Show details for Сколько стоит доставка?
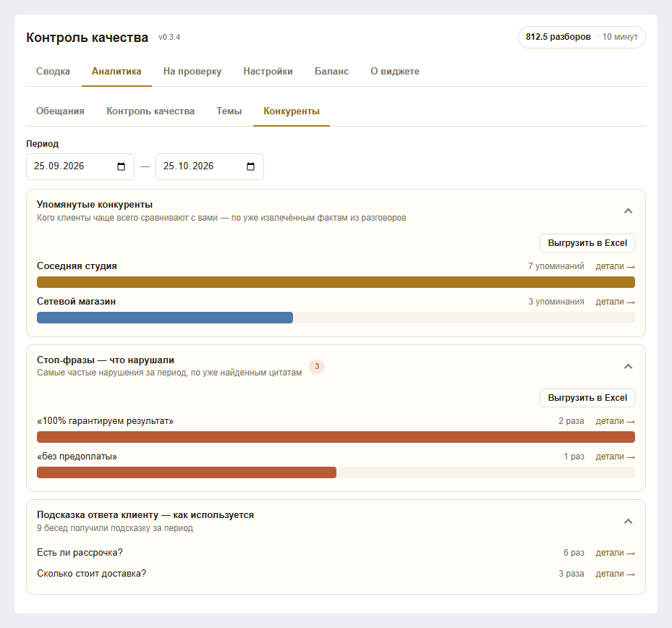The image size is (672, 628). (x=615, y=574)
